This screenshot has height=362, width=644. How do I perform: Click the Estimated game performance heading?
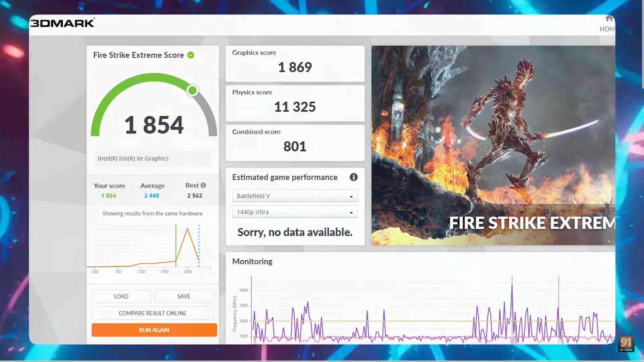(285, 177)
